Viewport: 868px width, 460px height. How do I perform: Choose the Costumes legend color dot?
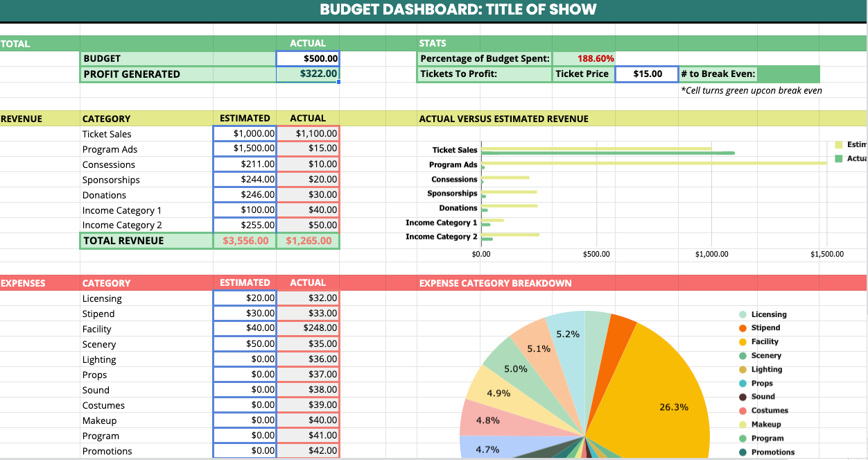pyautogui.click(x=743, y=411)
